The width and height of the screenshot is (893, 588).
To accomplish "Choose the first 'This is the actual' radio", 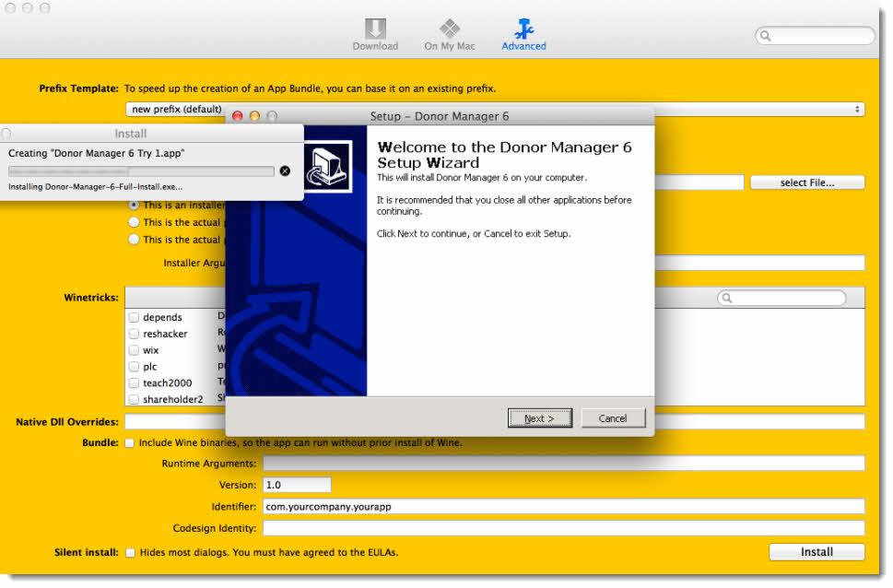I will pyautogui.click(x=134, y=222).
